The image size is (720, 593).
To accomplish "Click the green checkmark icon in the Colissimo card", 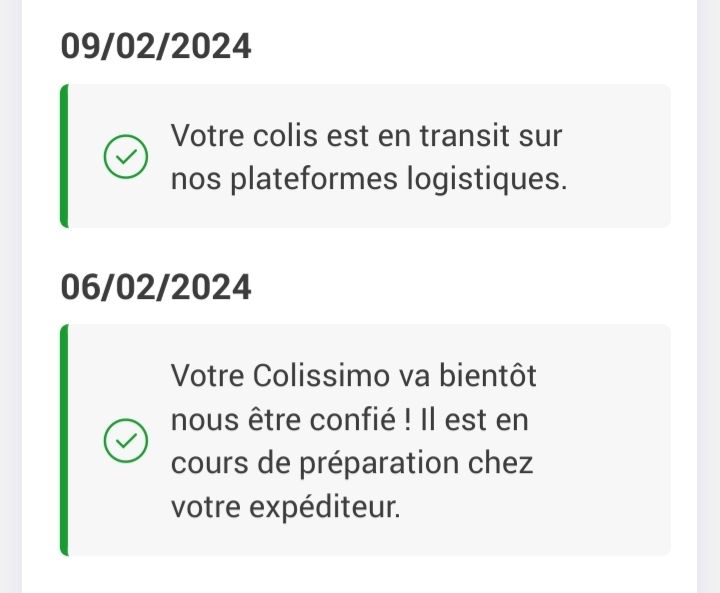I will coord(126,441).
